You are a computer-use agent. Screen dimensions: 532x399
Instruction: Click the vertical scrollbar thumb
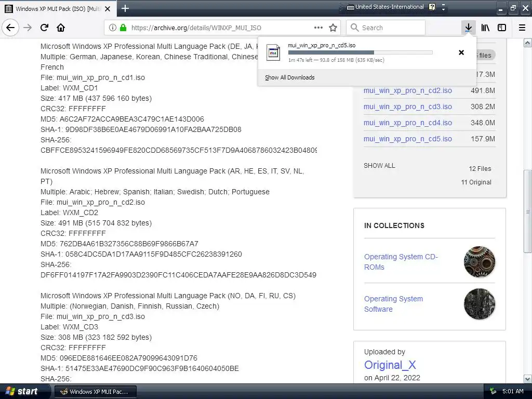coord(528,211)
